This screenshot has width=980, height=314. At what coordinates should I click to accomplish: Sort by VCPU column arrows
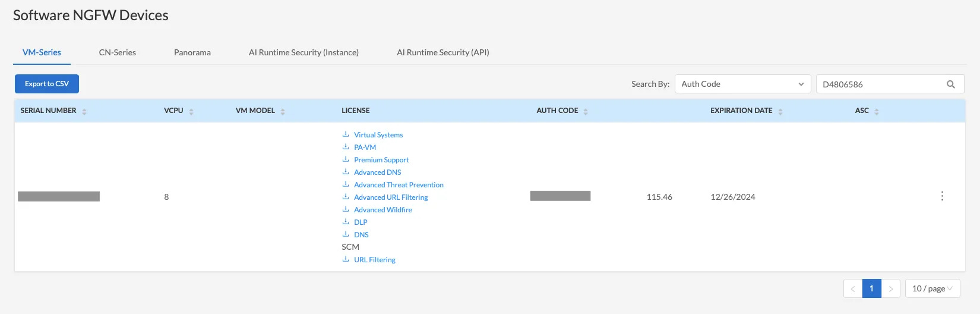click(191, 111)
